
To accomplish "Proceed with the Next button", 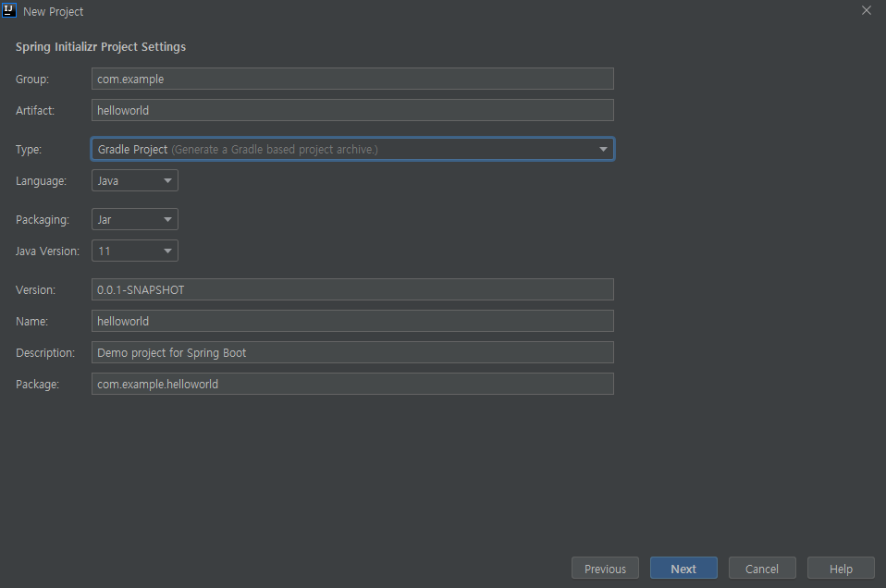I will click(683, 569).
